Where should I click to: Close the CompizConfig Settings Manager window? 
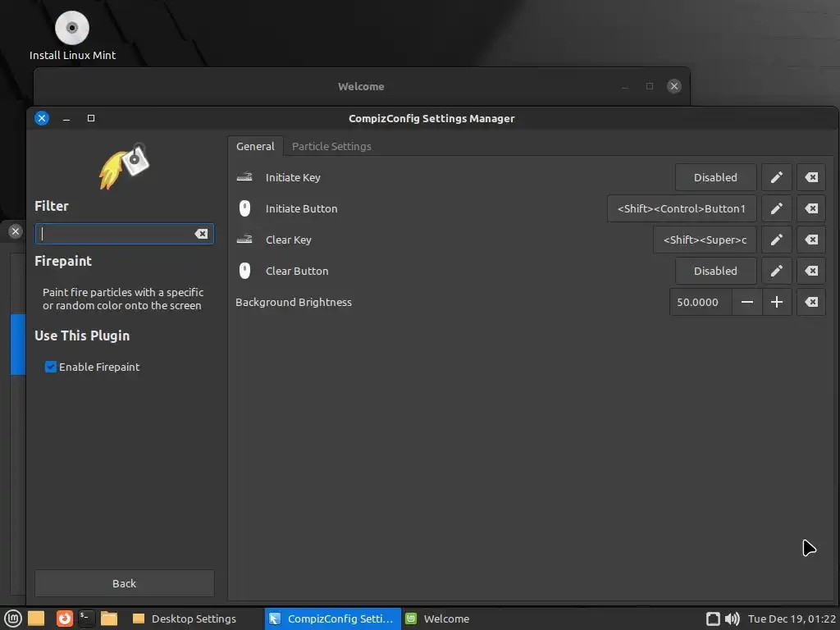pos(42,118)
